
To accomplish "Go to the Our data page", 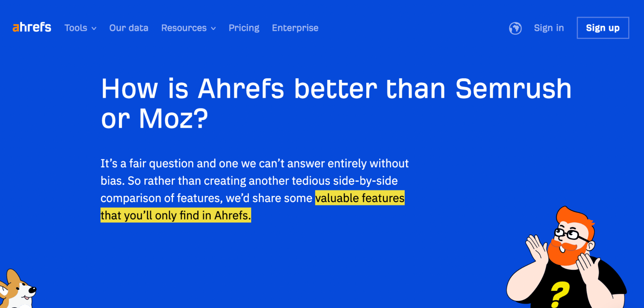I will tap(129, 28).
